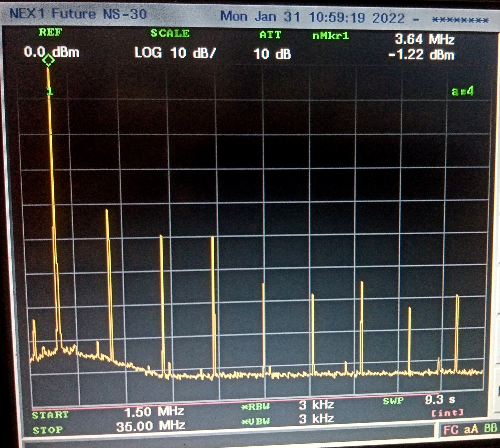Click the 10 dB attenuation value

click(x=272, y=54)
